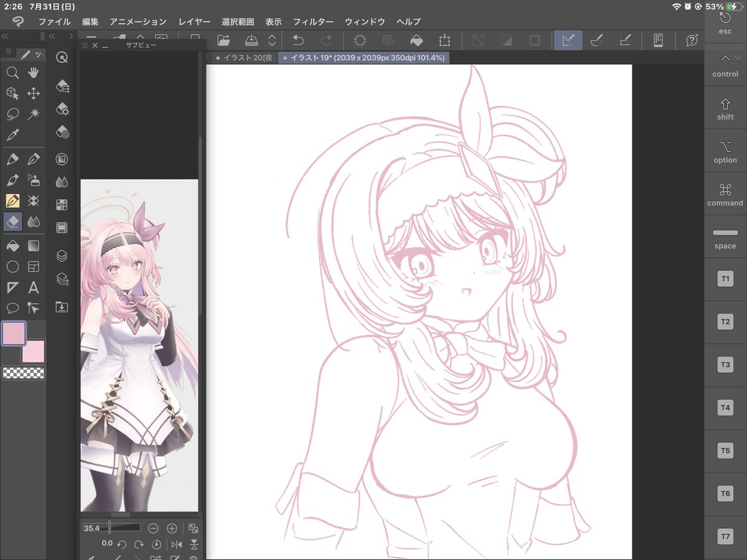Image resolution: width=747 pixels, height=560 pixels.
Task: Open the Brush Size palette icon
Action: (x=62, y=133)
